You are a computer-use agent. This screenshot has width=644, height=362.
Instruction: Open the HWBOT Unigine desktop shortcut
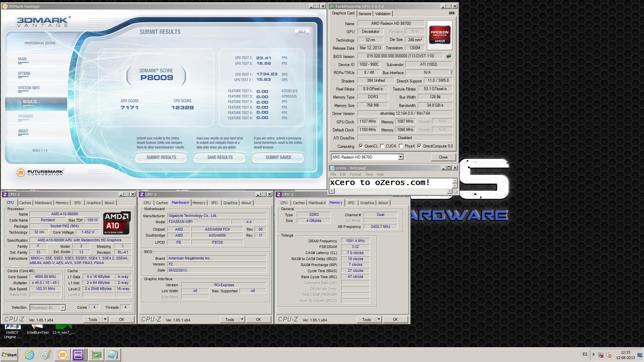point(12,332)
